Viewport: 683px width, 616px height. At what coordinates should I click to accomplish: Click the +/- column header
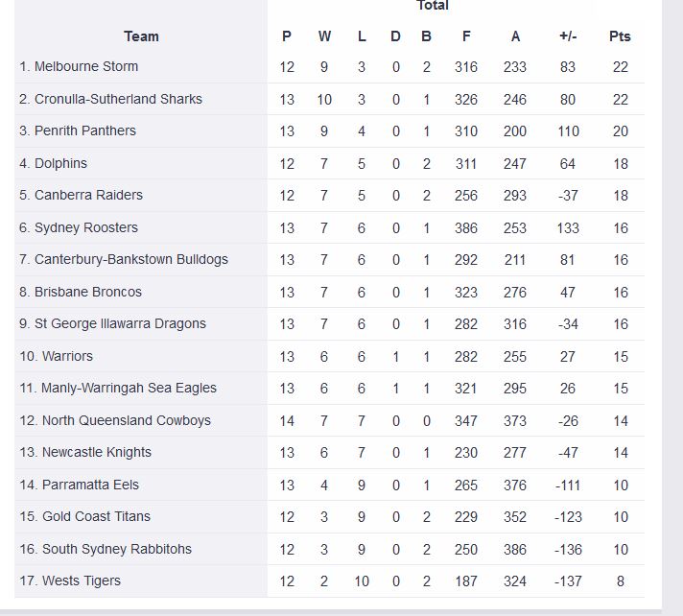[x=568, y=36]
